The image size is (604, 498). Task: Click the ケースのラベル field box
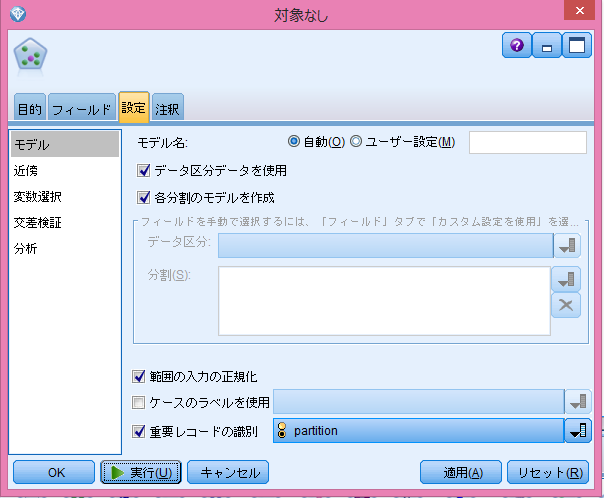tap(419, 402)
